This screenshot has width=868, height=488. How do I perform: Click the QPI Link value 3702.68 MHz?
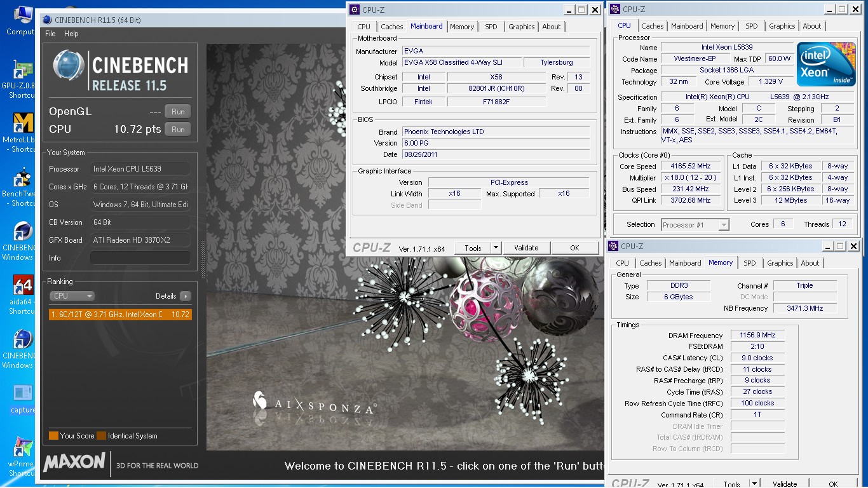click(x=690, y=201)
